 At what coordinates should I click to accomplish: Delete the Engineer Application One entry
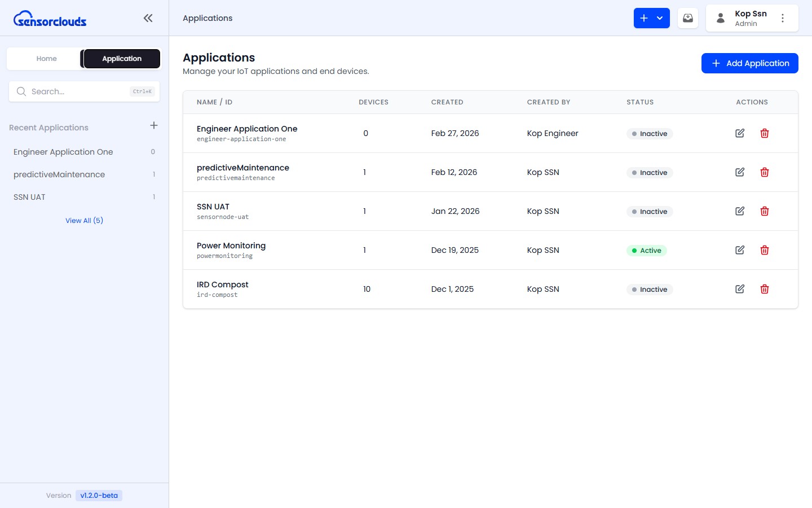click(765, 133)
